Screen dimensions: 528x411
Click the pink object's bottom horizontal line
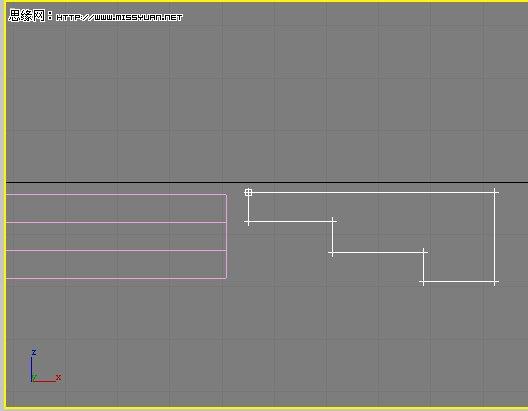[x=116, y=278]
